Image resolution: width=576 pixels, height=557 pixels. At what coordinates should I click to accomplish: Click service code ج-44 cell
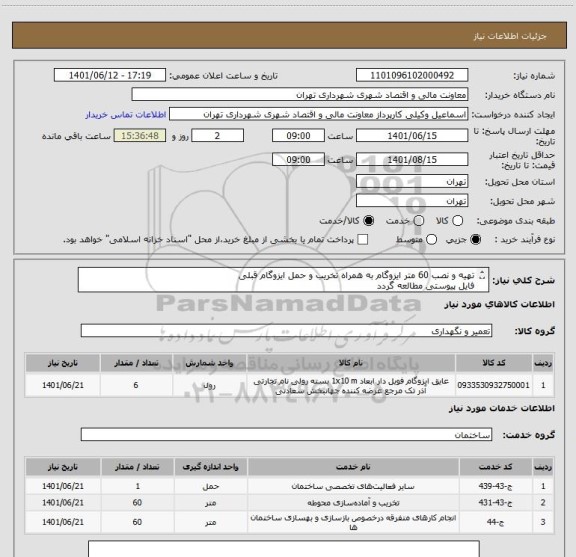pyautogui.click(x=496, y=522)
